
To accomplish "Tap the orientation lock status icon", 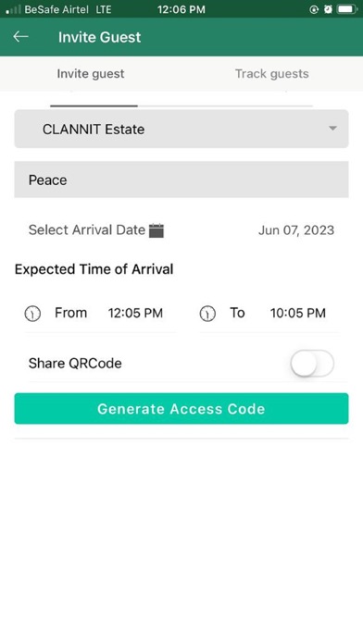I will click(x=314, y=9).
